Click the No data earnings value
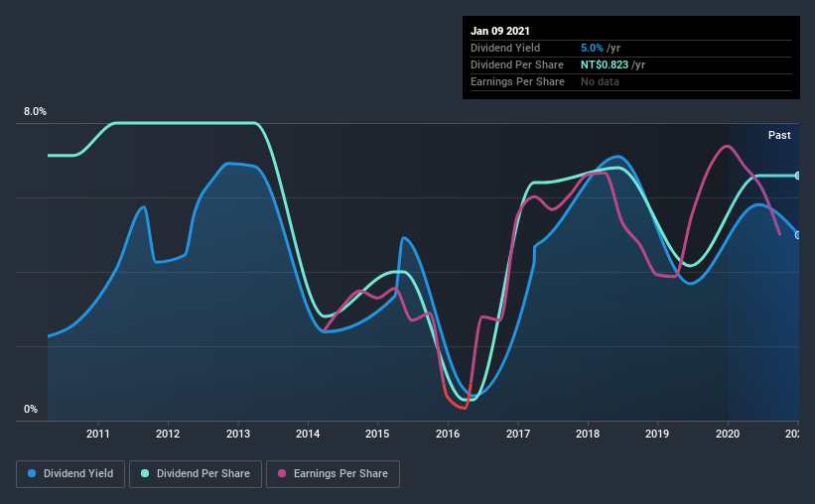The width and height of the screenshot is (815, 504). click(600, 81)
